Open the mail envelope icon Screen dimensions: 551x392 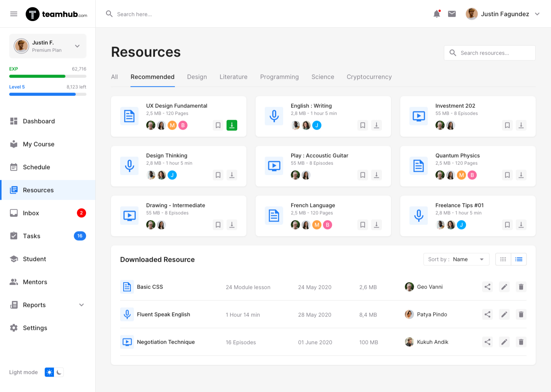pos(452,14)
